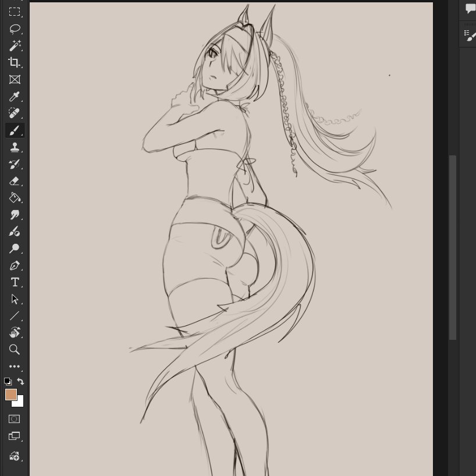Select the Path Selection arrow tool
Screen dimensions: 476x476
[x=15, y=299]
